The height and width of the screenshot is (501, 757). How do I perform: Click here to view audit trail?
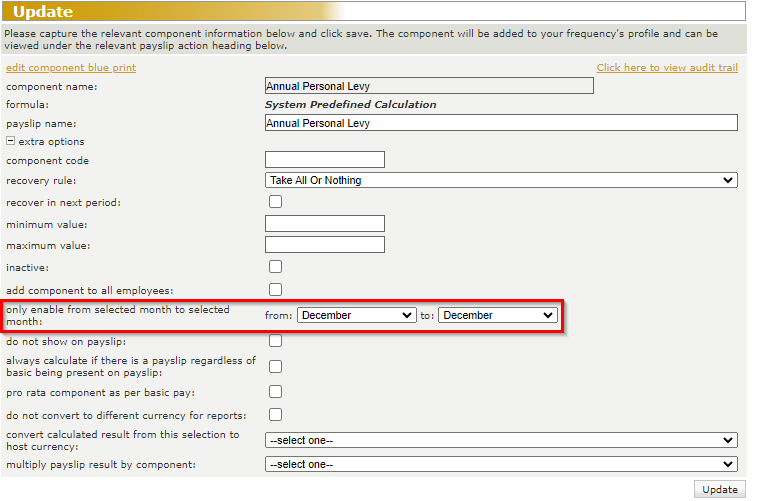(x=667, y=68)
